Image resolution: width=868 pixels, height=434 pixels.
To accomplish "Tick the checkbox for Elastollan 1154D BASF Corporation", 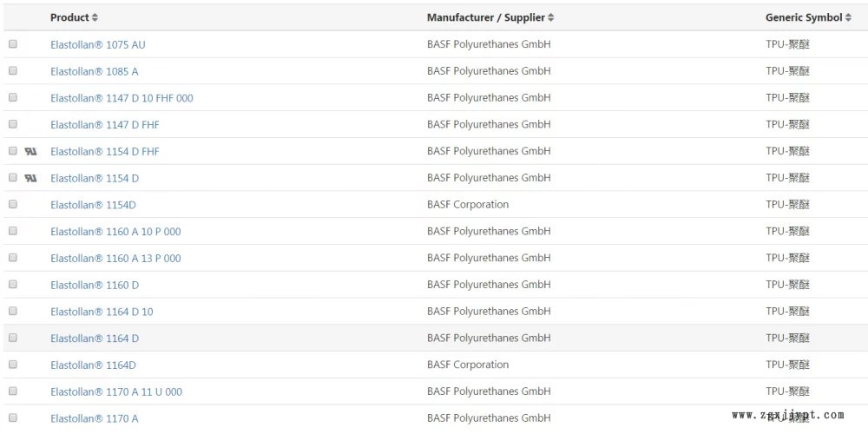I will pyautogui.click(x=13, y=204).
